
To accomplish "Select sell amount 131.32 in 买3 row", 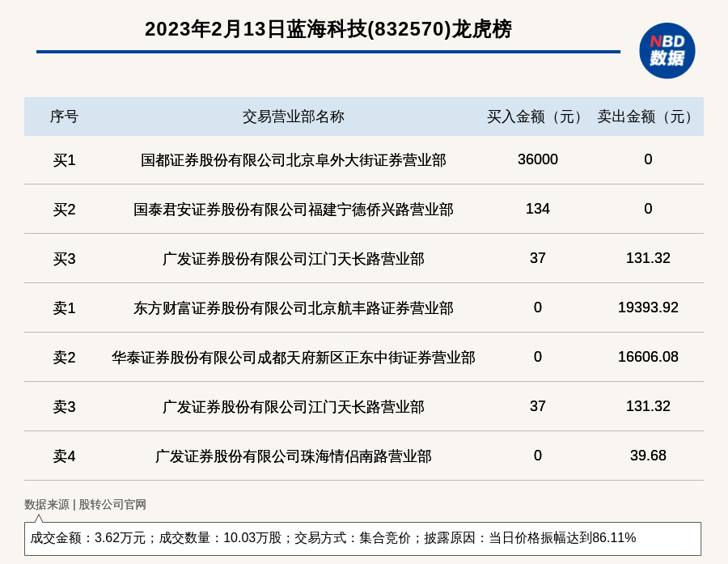I will click(648, 258).
